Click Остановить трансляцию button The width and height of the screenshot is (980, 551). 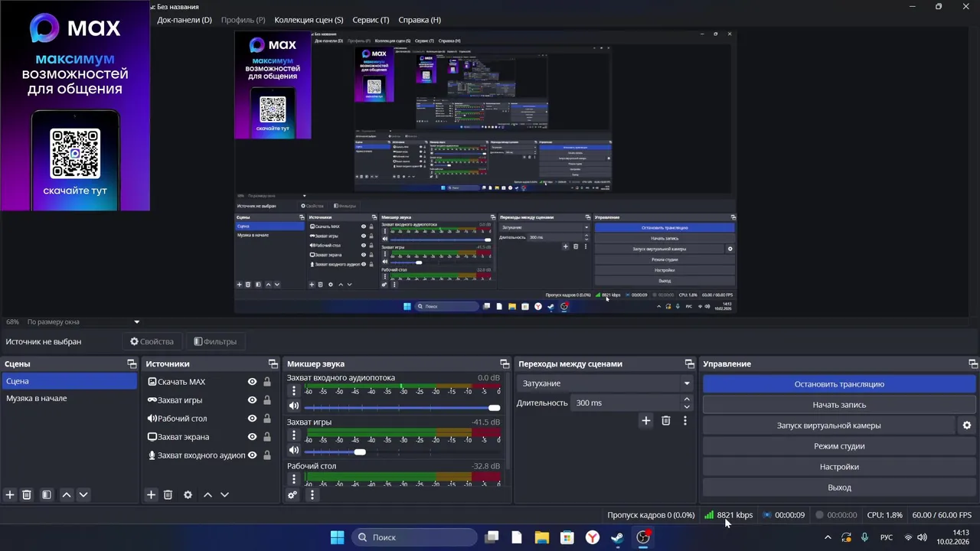click(839, 384)
